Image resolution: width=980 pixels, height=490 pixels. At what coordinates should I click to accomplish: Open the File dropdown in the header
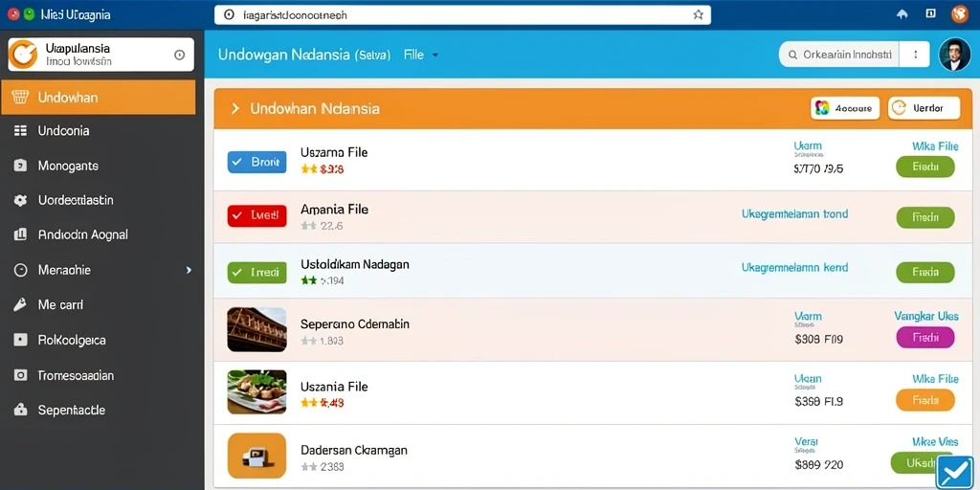tap(421, 55)
